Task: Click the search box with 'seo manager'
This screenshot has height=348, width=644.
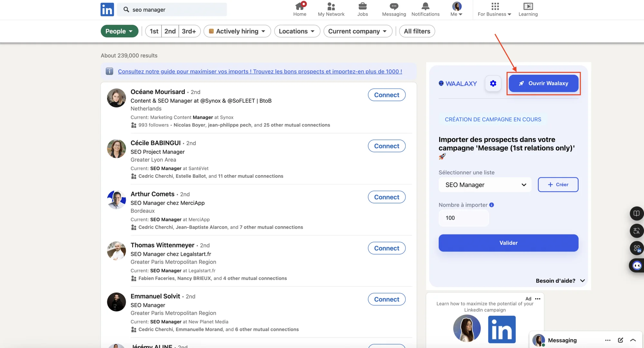Action: 172,10
